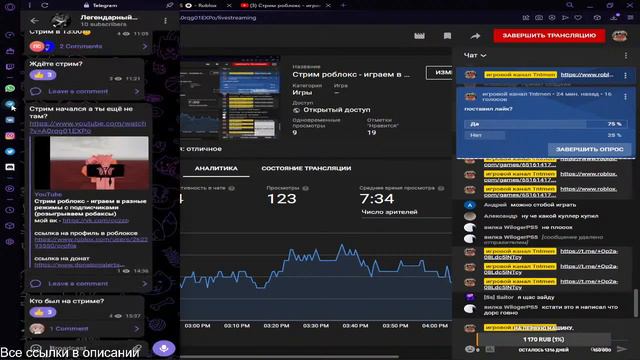Viewport: 640px width, 360px height.
Task: Select the Telegram browser tab
Action: click(x=101, y=5)
